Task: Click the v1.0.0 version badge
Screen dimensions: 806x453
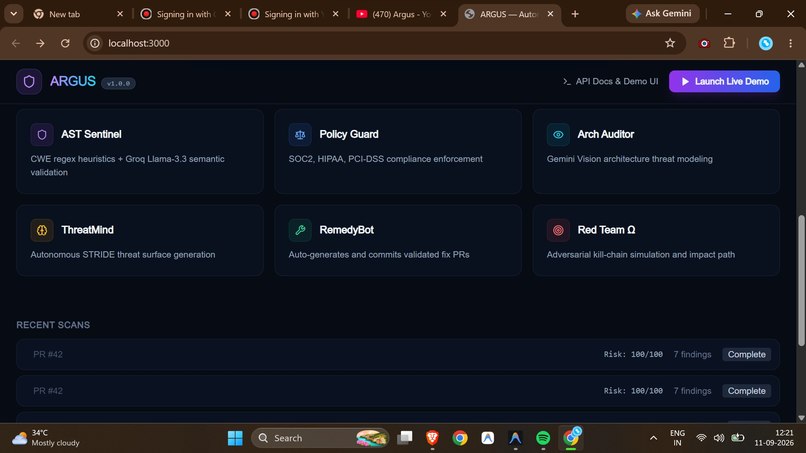Action: pyautogui.click(x=118, y=83)
